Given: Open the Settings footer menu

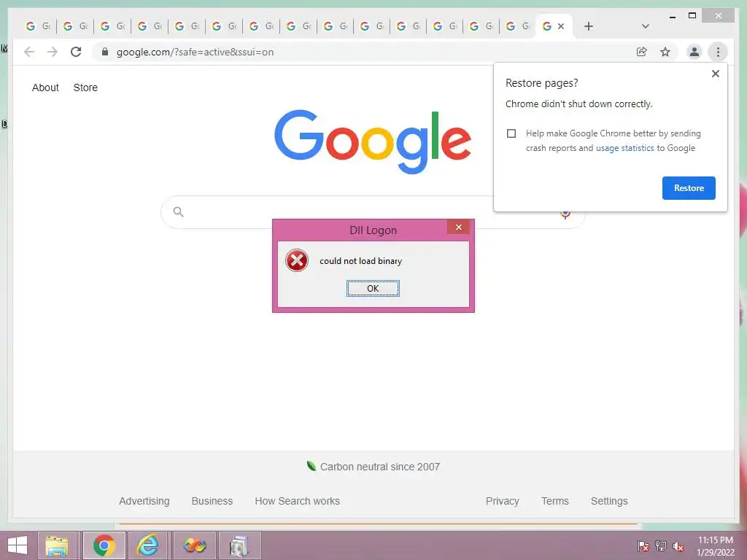Looking at the screenshot, I should click(x=609, y=501).
